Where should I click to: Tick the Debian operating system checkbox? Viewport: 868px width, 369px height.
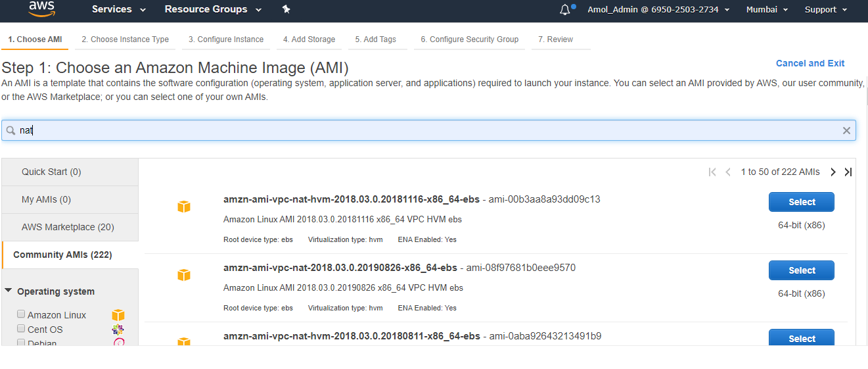(22, 343)
